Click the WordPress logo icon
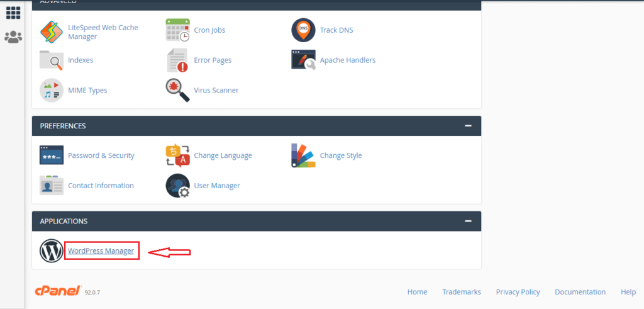644x309 pixels. [52, 250]
